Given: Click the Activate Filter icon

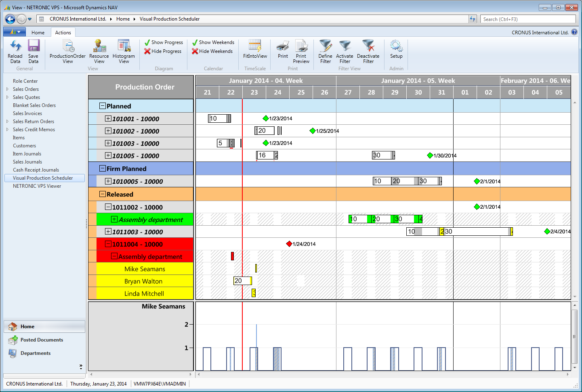Looking at the screenshot, I should (x=345, y=51).
